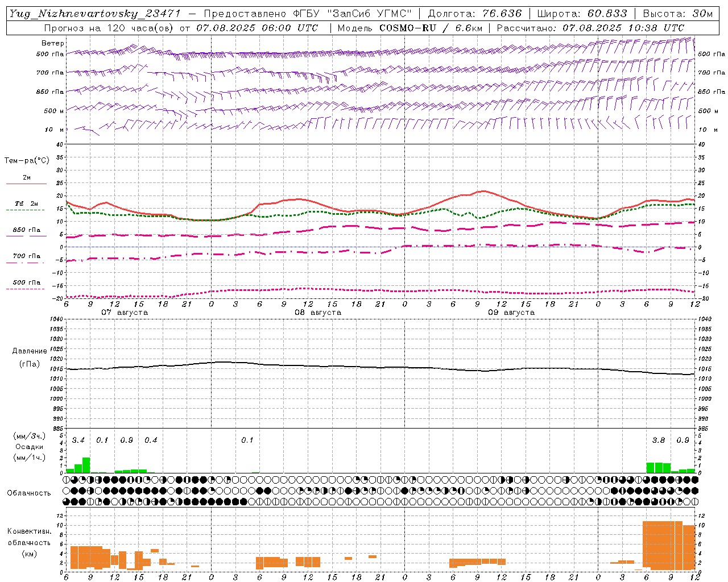Click the Конвективн. label of the convective panel

click(x=29, y=531)
